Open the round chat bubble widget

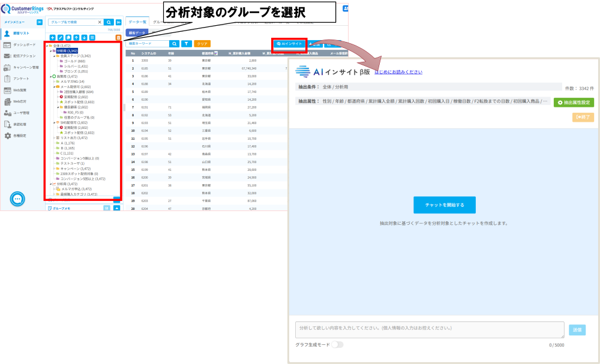click(x=17, y=199)
